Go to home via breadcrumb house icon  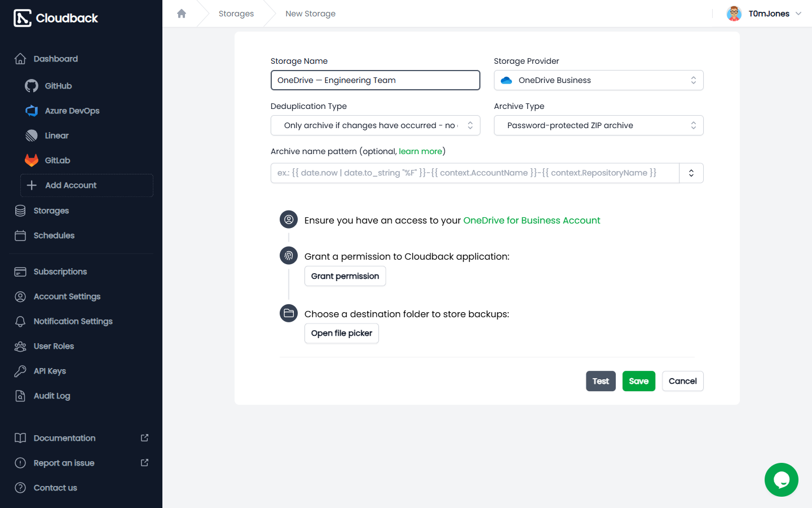pos(182,14)
